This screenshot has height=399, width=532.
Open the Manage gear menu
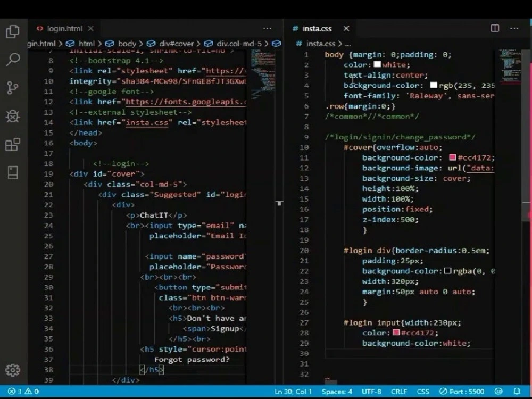13,370
